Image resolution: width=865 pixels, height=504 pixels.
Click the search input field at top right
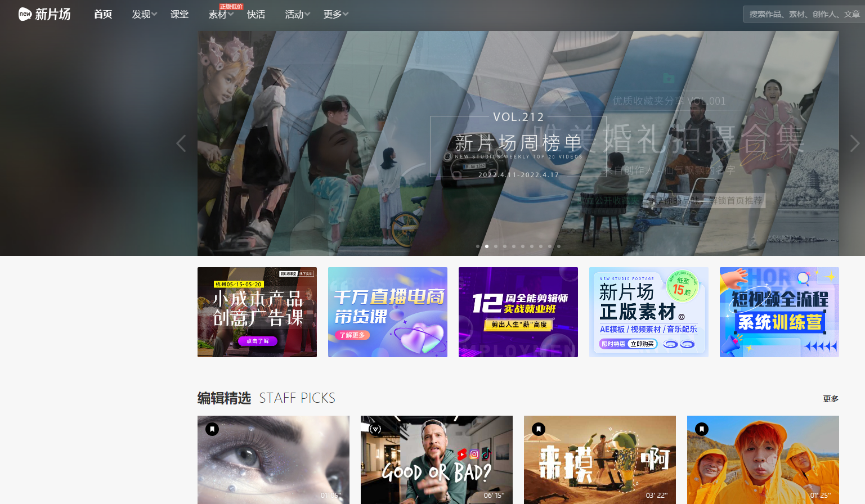(x=804, y=13)
